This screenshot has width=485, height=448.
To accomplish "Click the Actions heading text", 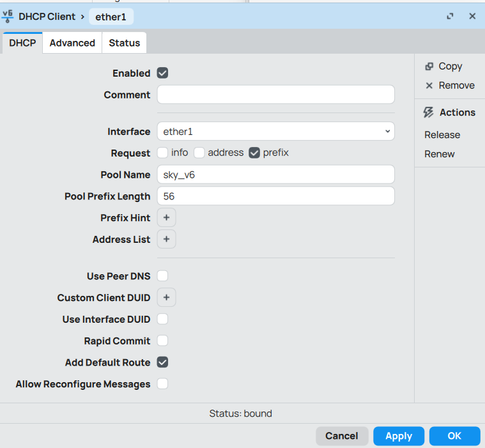I will 458,112.
